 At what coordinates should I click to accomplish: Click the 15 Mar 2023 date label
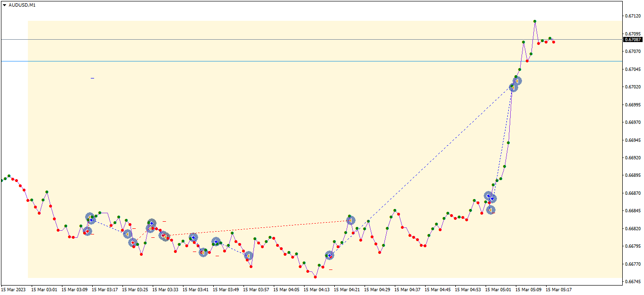tap(13, 289)
